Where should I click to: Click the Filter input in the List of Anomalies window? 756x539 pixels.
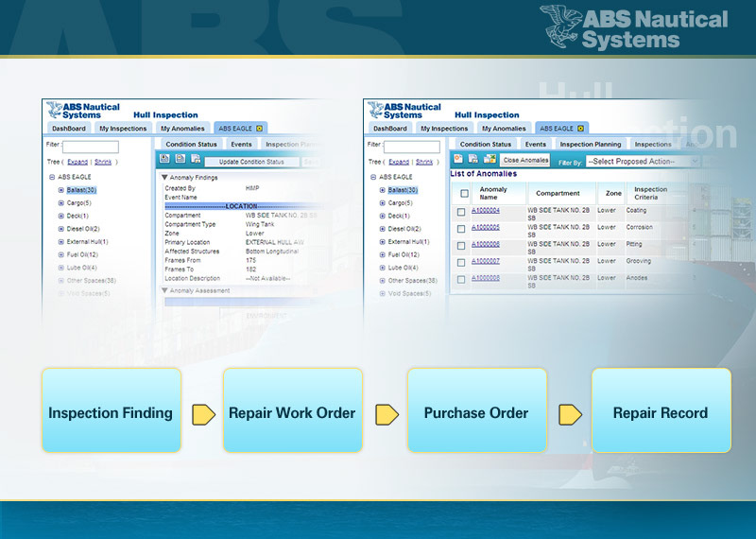click(412, 147)
